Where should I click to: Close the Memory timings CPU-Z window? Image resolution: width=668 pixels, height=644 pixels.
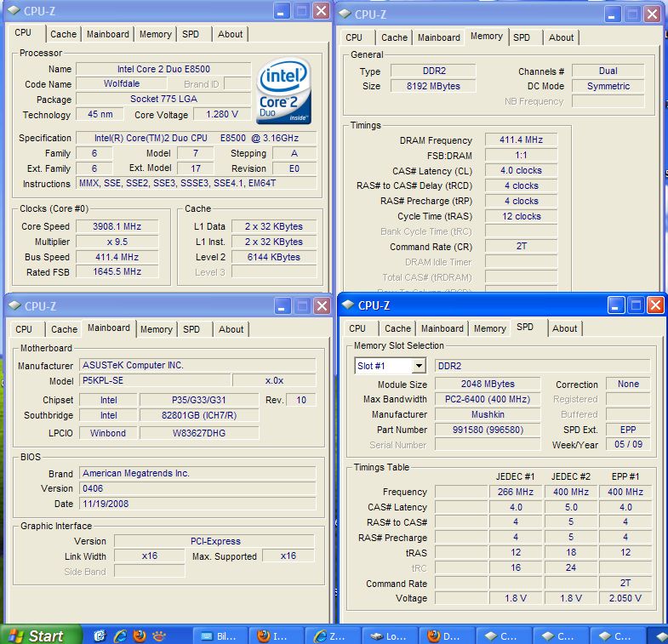coord(652,14)
